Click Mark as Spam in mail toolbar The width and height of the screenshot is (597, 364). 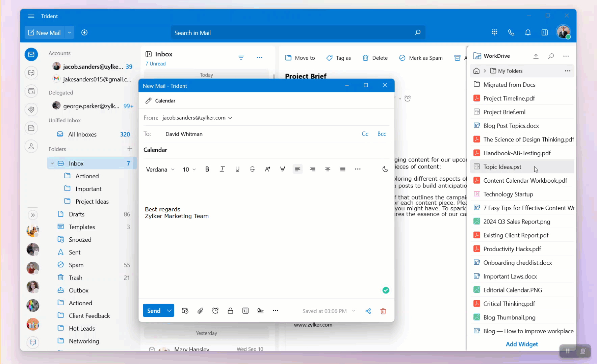coord(421,58)
